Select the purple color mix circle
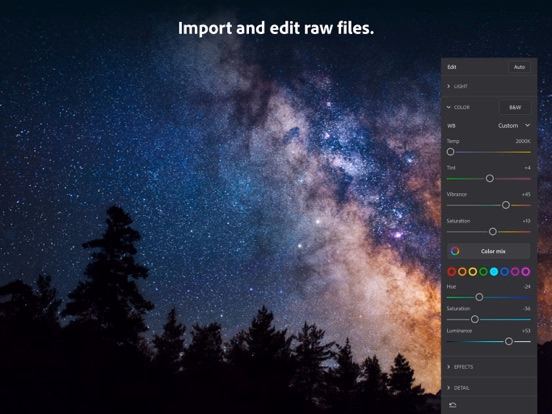The width and height of the screenshot is (552, 414). pos(515,271)
